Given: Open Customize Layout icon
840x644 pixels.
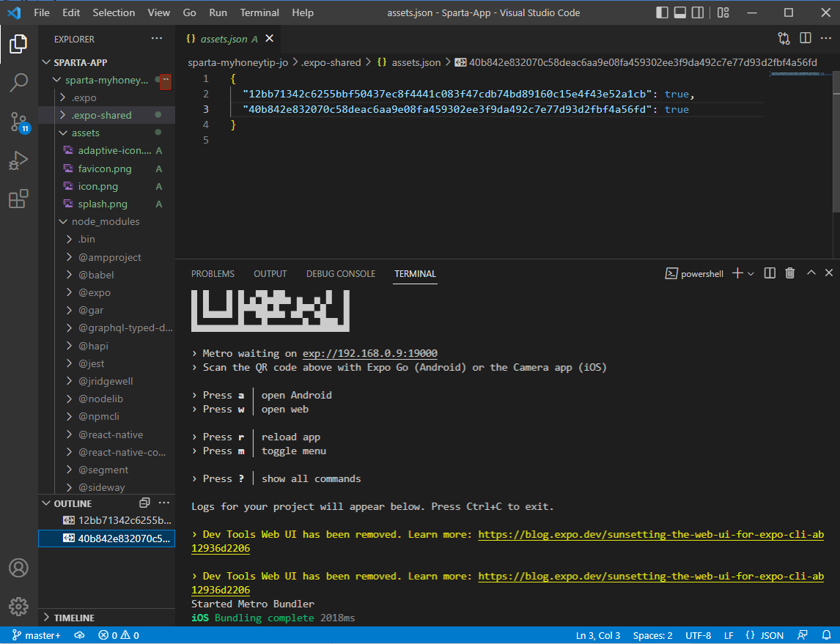Looking at the screenshot, I should click(723, 12).
